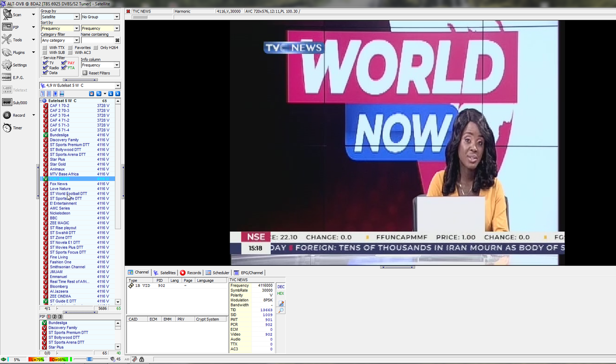Uncheck the TV service filter
The height and width of the screenshot is (364, 616).
point(45,63)
